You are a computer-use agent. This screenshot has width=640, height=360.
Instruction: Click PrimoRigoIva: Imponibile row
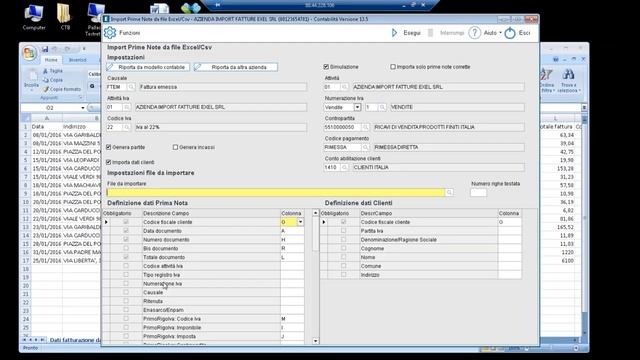point(203,327)
